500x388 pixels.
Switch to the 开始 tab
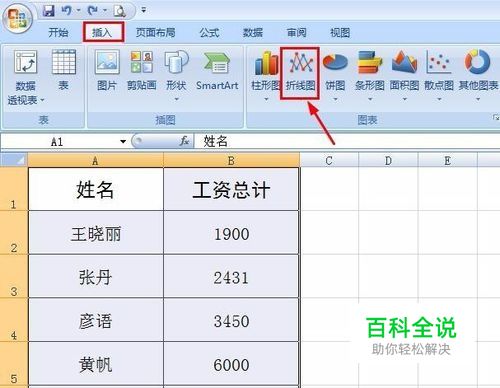point(58,32)
